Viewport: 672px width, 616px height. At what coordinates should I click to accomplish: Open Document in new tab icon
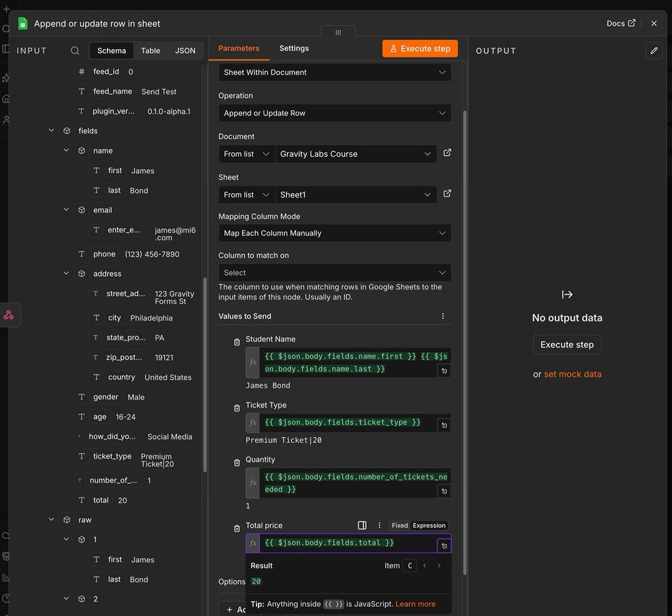[x=447, y=153]
